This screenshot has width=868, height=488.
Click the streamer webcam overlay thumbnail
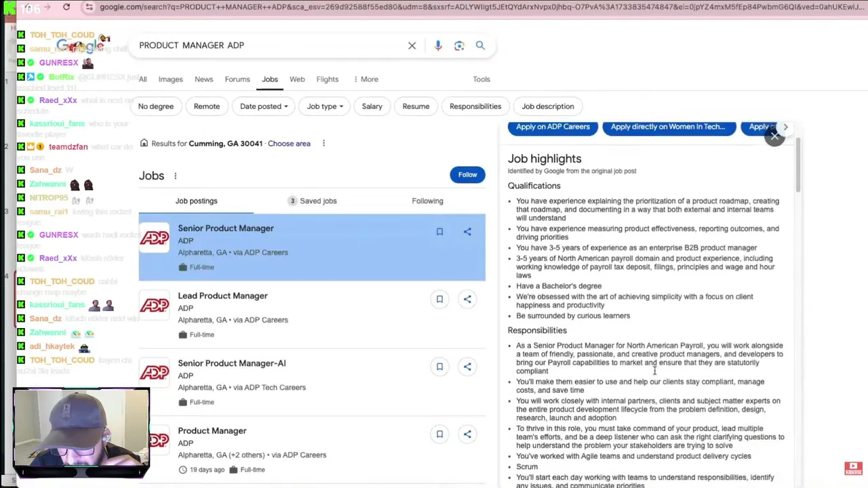(x=81, y=432)
